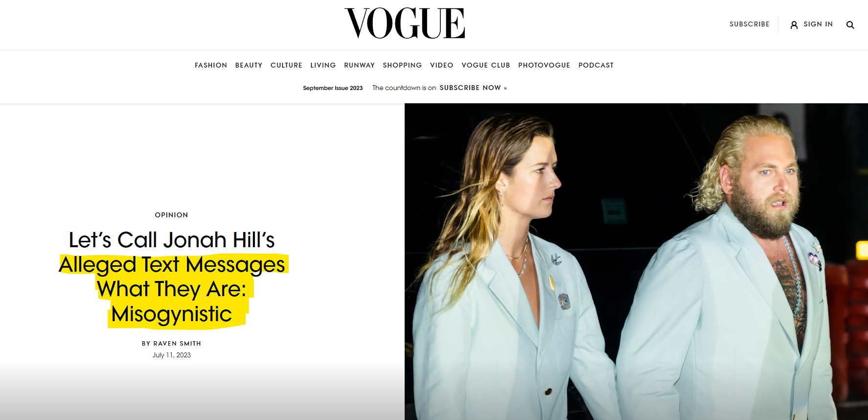This screenshot has width=868, height=420.
Task: Click Subscribe Now banner link
Action: point(473,88)
